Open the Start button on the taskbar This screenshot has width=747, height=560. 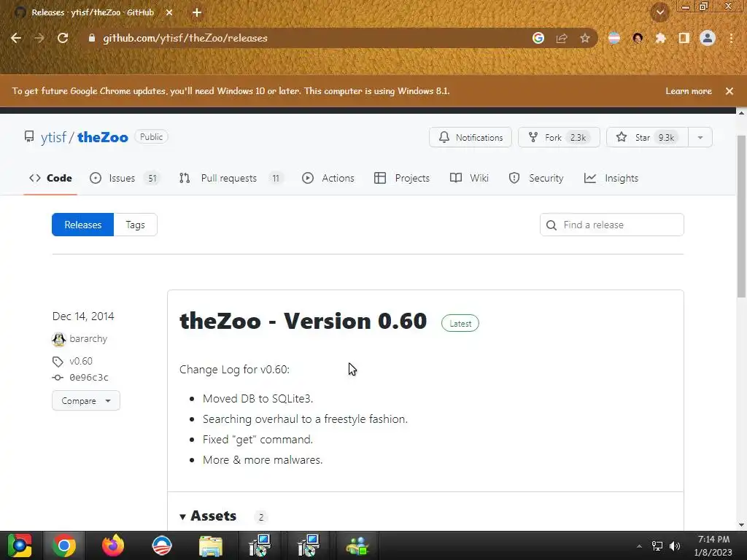tap(20, 545)
